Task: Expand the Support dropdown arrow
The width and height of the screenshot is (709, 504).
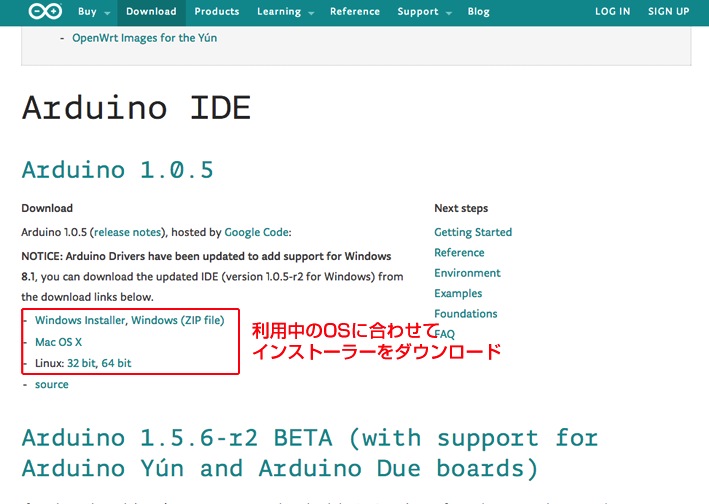Action: [449, 13]
